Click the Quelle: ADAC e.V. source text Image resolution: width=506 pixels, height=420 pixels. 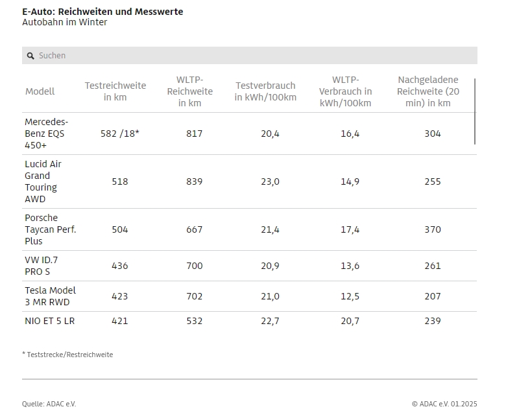(x=49, y=404)
